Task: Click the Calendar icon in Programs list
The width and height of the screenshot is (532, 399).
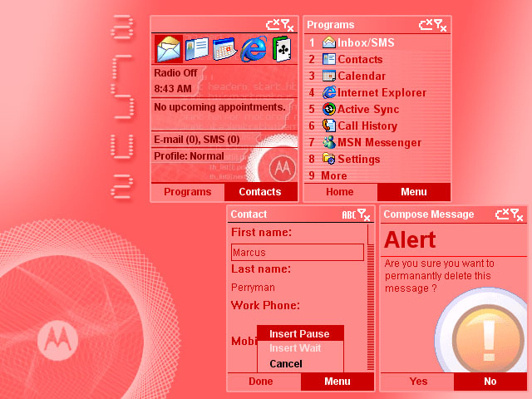Action: click(329, 76)
